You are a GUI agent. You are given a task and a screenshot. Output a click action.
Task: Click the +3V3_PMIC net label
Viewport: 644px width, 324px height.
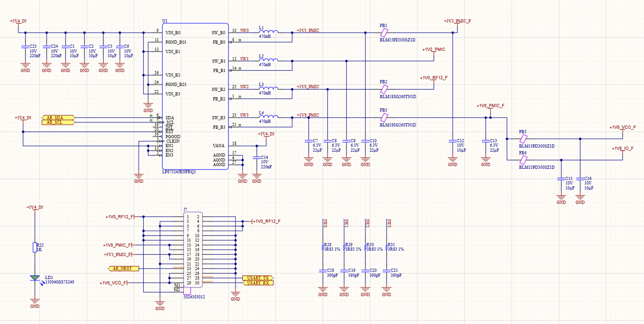(308, 30)
